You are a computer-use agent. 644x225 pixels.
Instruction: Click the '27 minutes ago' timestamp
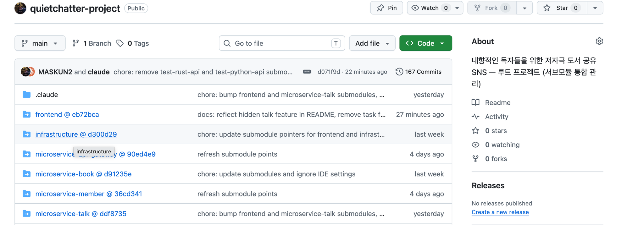tap(420, 114)
